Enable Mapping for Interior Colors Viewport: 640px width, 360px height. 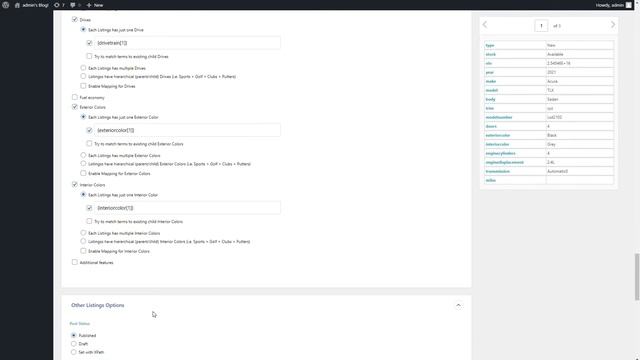click(83, 251)
